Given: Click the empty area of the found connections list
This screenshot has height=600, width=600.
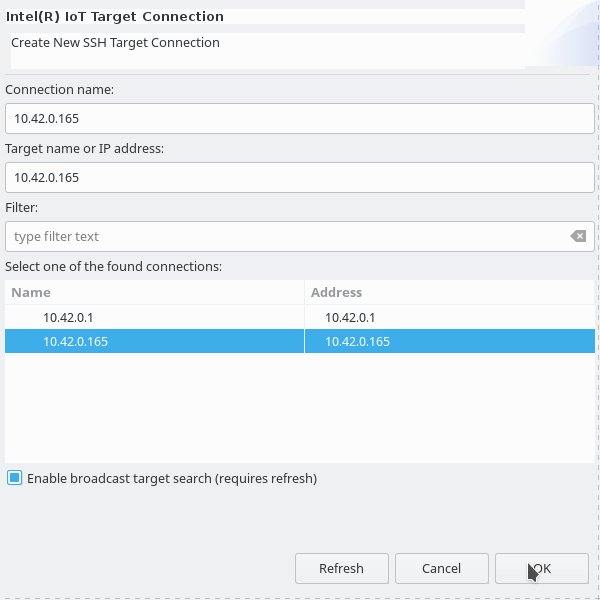Looking at the screenshot, I should (x=300, y=408).
